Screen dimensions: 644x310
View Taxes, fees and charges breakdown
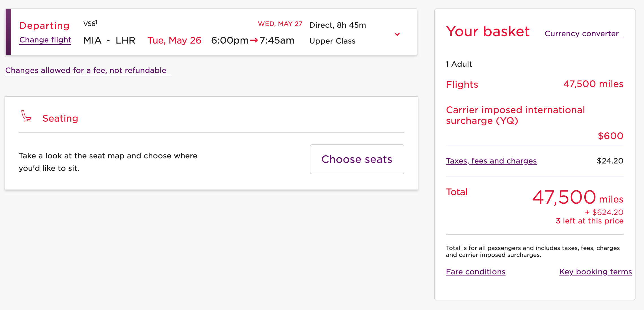point(491,161)
